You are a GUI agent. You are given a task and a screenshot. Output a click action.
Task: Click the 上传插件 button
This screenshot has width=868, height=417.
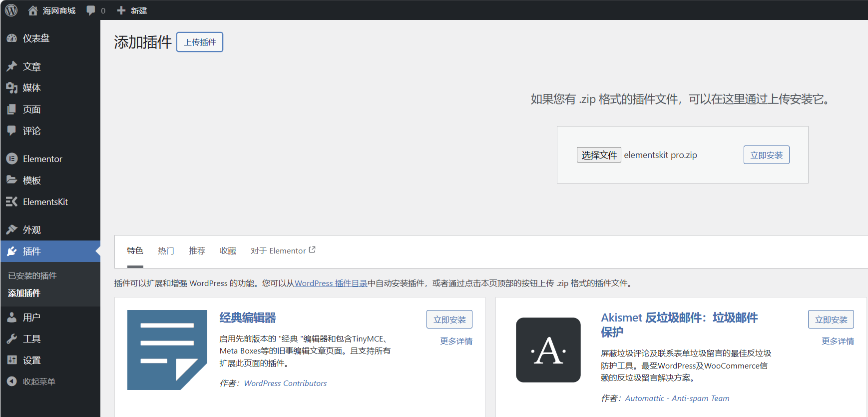tap(200, 42)
